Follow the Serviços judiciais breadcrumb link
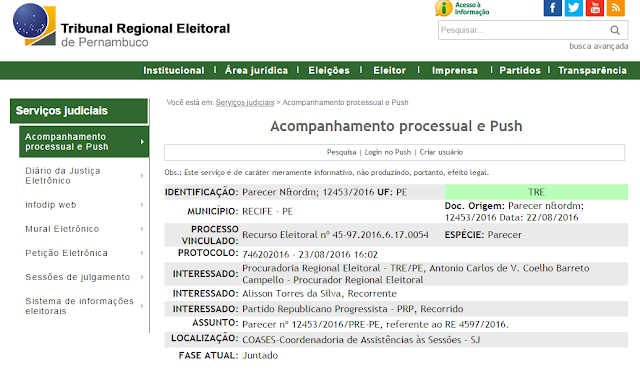This screenshot has height=371, width=640. click(245, 102)
